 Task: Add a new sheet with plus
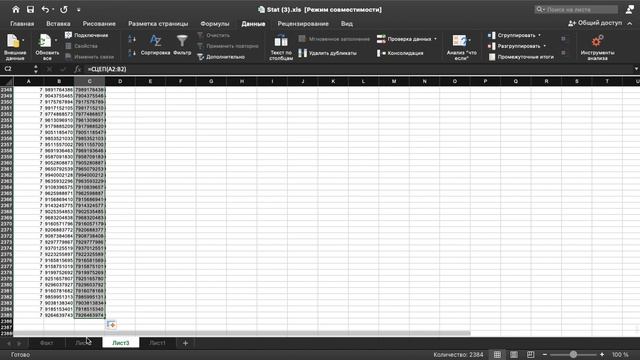[185, 343]
